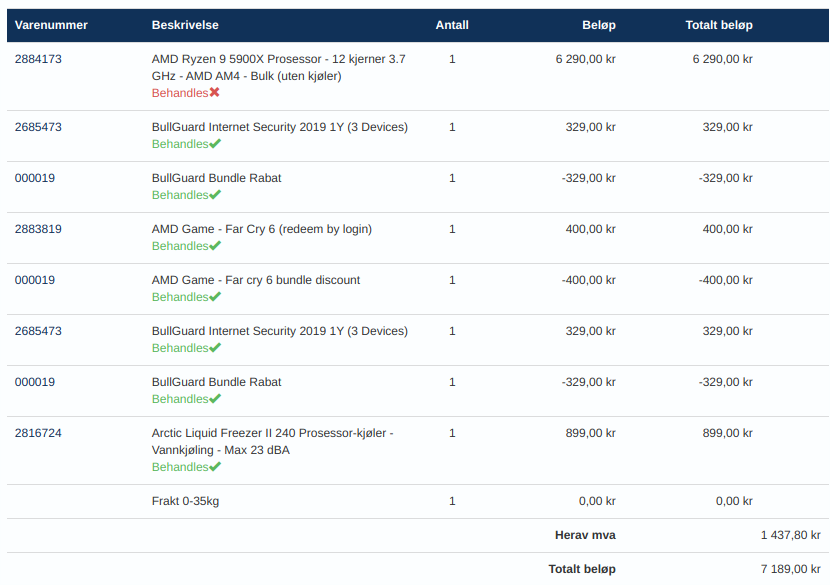The height and width of the screenshot is (585, 830).
Task: Click -400,00 kr in the Totalt beløp column
Action: (x=726, y=280)
